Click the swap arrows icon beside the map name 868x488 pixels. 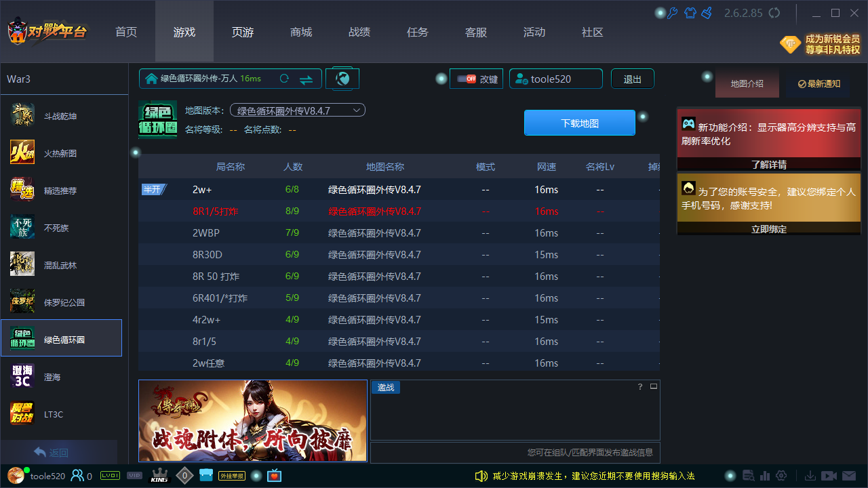(x=306, y=79)
